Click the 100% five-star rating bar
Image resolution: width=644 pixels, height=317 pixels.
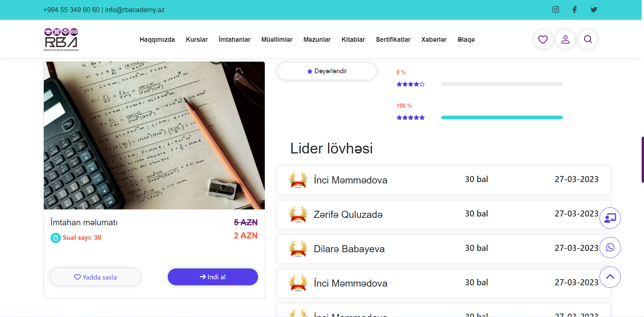[x=502, y=118]
